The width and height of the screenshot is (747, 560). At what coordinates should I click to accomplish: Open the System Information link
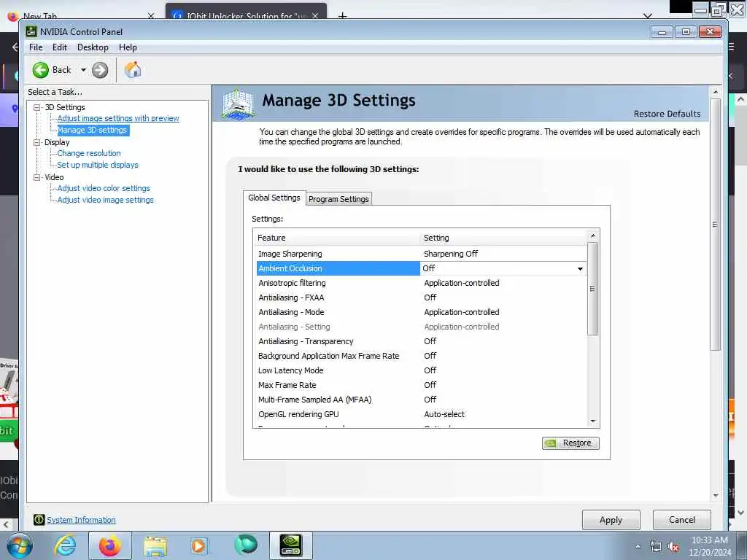coord(81,520)
